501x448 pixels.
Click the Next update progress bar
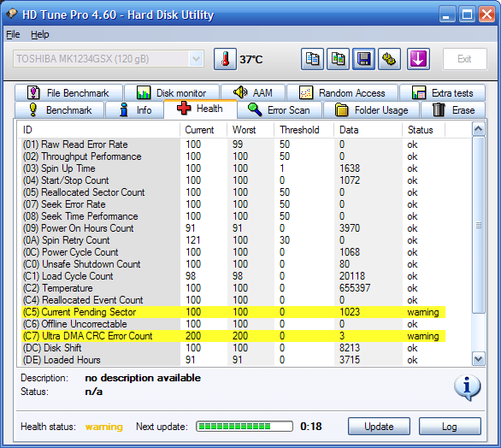click(x=245, y=427)
